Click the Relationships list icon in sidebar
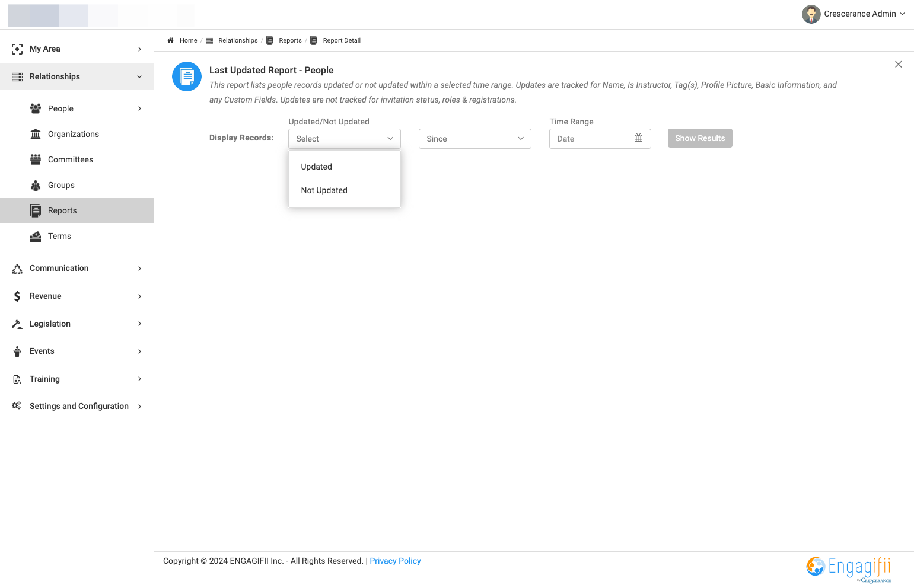914x588 pixels. (x=17, y=77)
